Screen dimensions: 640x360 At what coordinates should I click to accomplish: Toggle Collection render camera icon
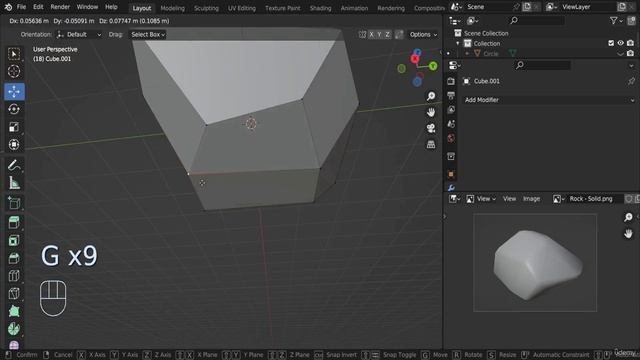point(630,43)
